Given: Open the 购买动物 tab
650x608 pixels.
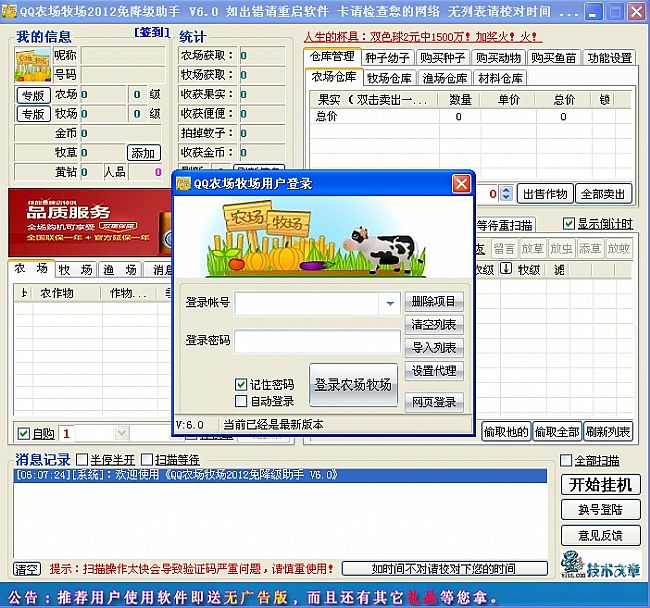Looking at the screenshot, I should coord(498,58).
